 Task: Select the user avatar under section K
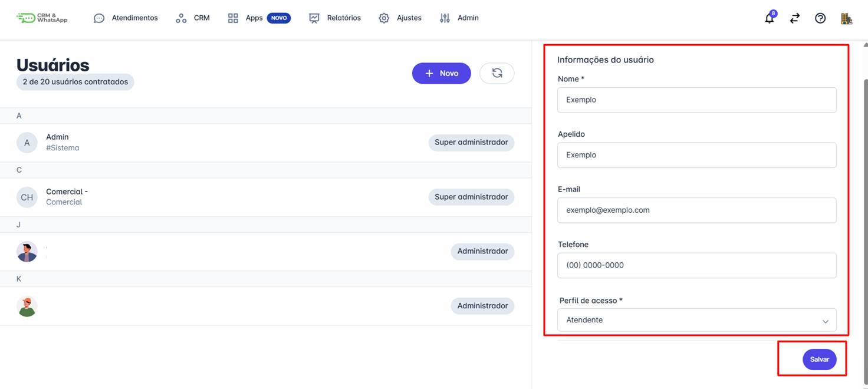click(x=27, y=306)
